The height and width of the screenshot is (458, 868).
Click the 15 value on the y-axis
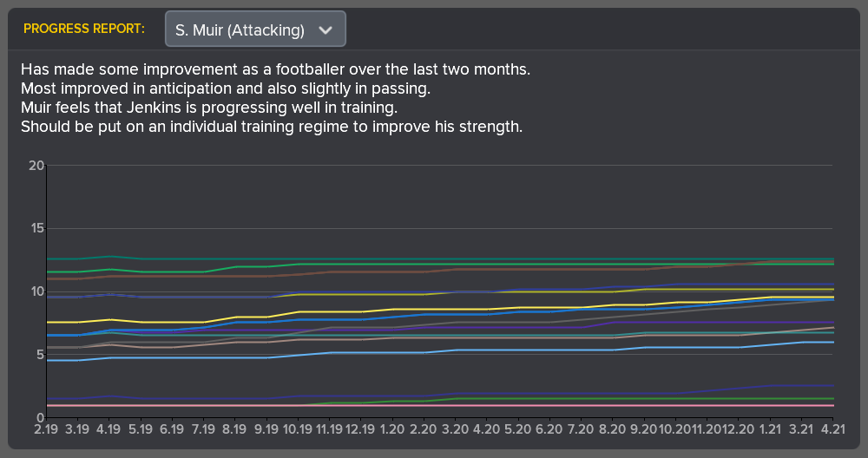pyautogui.click(x=36, y=229)
